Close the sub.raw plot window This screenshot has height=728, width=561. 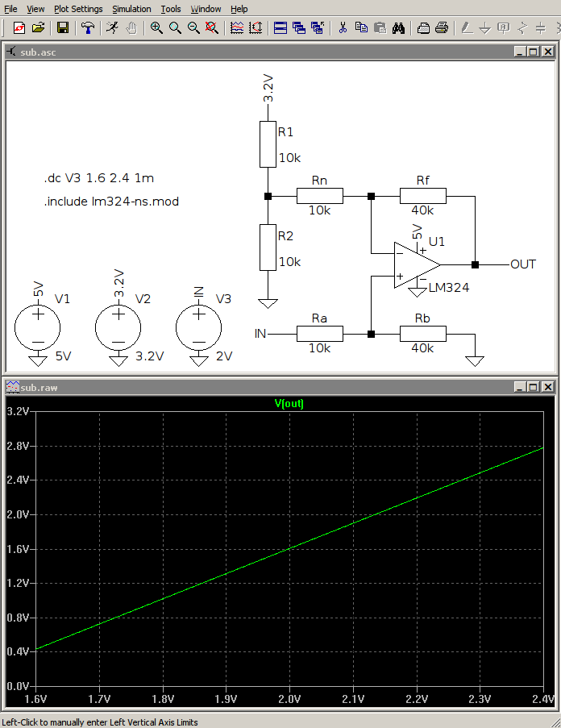[x=548, y=387]
